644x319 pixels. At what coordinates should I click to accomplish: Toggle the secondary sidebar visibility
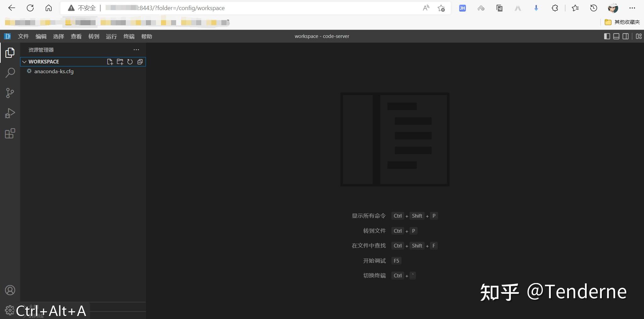[x=626, y=36]
